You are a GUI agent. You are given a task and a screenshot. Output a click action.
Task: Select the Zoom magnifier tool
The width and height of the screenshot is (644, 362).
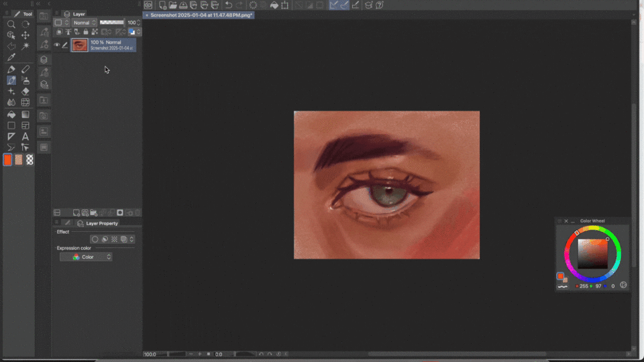coord(11,25)
